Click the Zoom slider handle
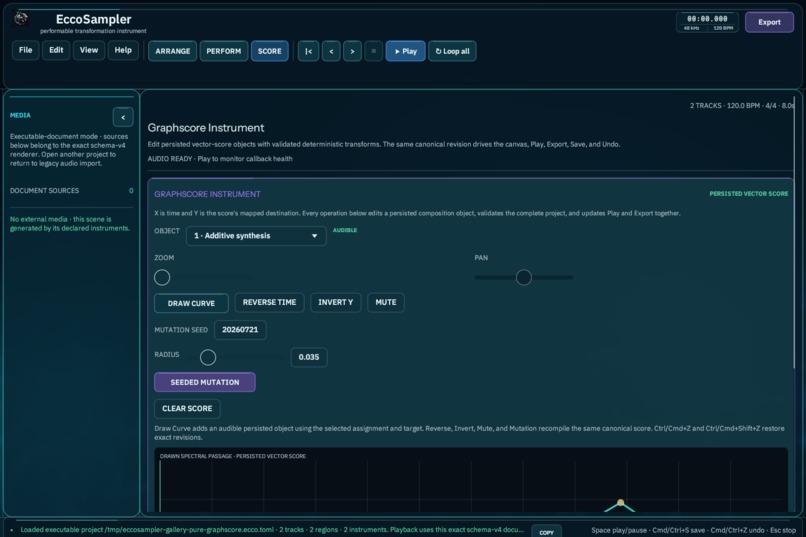Screen dimensions: 806x537 pyautogui.click(x=162, y=277)
